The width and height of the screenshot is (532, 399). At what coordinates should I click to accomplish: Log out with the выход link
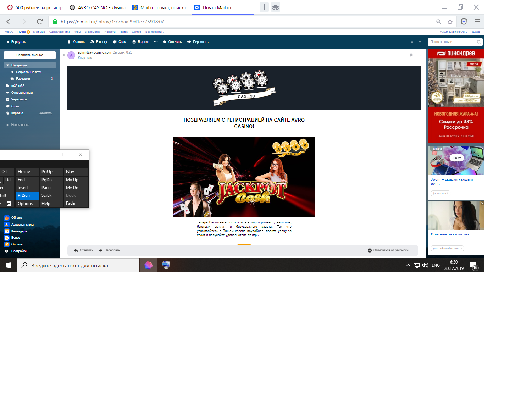476,32
